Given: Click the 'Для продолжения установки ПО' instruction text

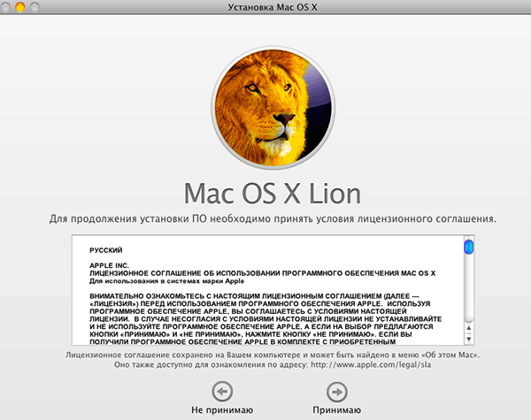Looking at the screenshot, I should coord(273,219).
